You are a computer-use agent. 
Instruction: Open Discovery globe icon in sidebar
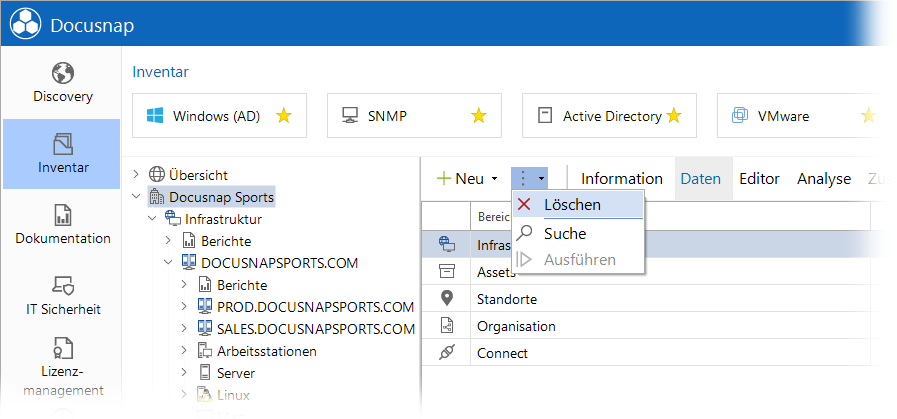tap(62, 73)
